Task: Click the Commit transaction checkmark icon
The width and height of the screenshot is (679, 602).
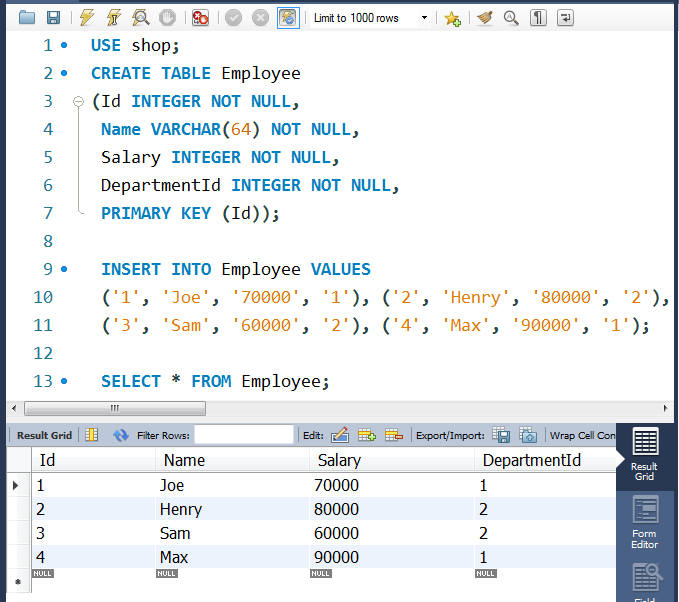Action: (235, 18)
